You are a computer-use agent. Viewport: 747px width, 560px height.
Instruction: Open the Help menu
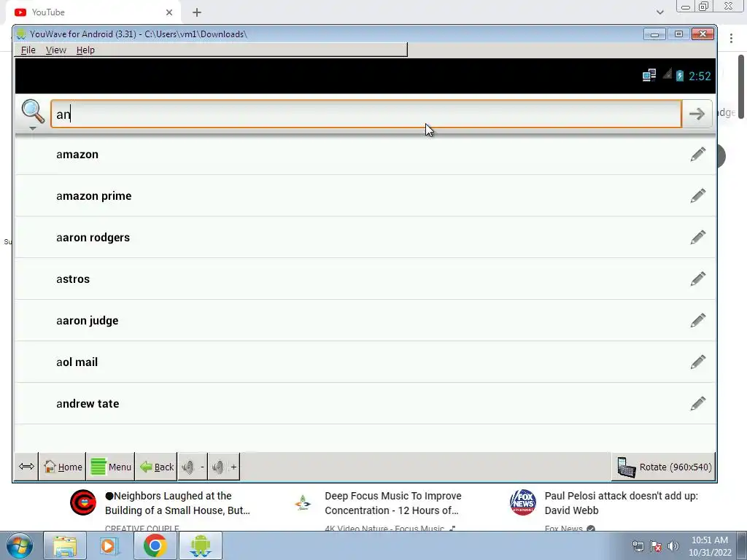85,50
